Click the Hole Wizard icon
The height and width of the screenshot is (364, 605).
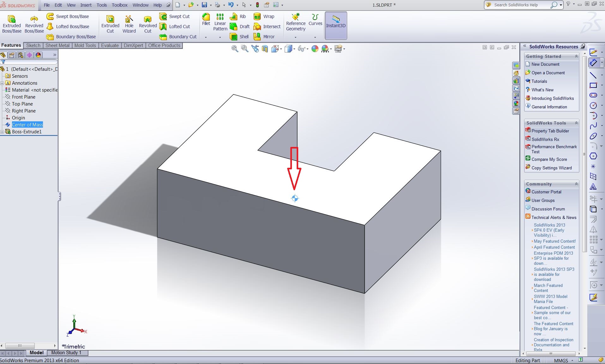129,24
